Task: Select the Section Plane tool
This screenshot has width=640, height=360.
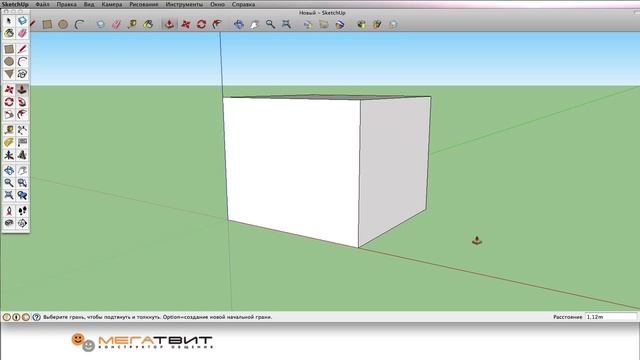Action: coord(22,223)
